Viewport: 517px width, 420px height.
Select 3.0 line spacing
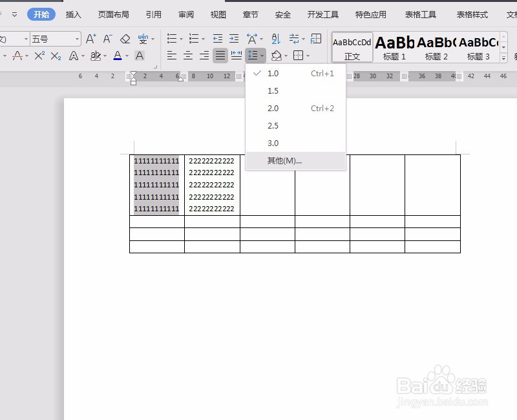[x=295, y=143]
